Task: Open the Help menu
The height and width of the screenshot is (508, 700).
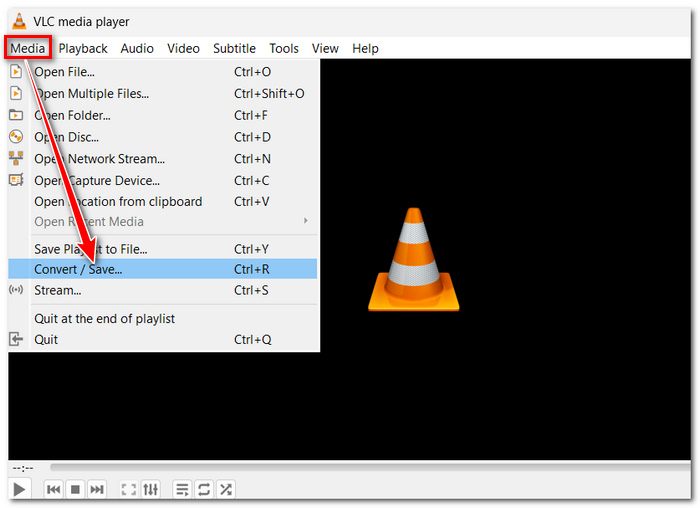Action: click(x=365, y=48)
